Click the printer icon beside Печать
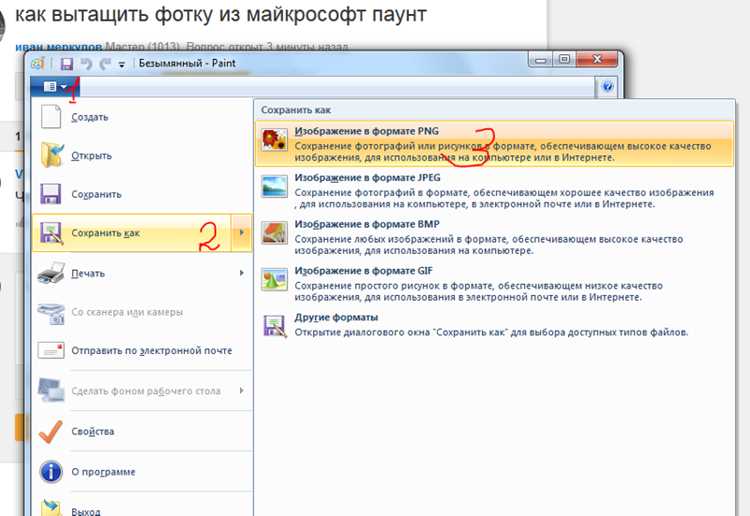 pos(51,274)
